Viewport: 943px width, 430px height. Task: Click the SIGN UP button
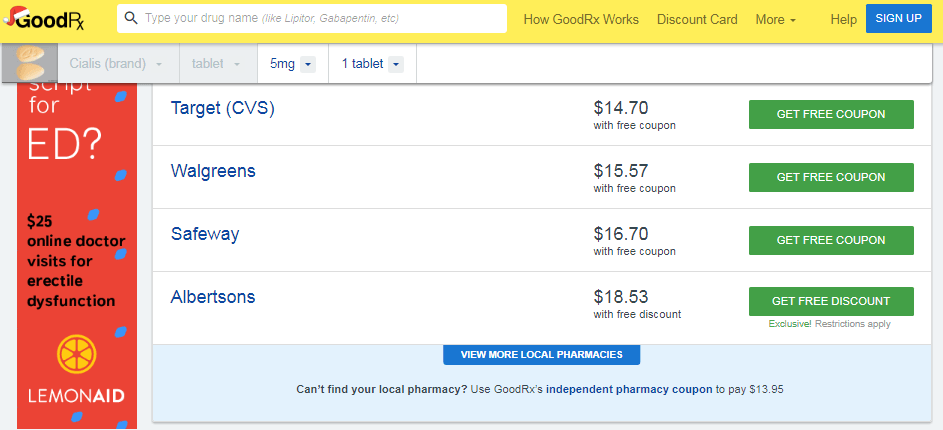point(898,18)
